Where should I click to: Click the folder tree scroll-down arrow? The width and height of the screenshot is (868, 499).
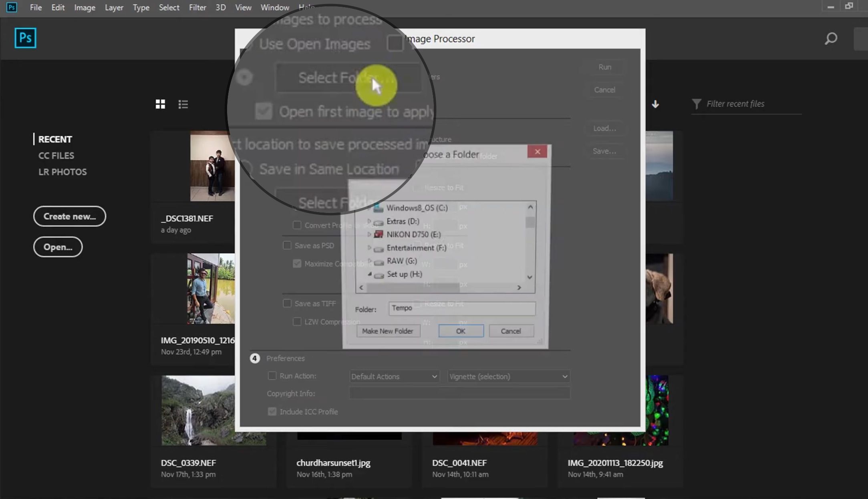coord(530,277)
